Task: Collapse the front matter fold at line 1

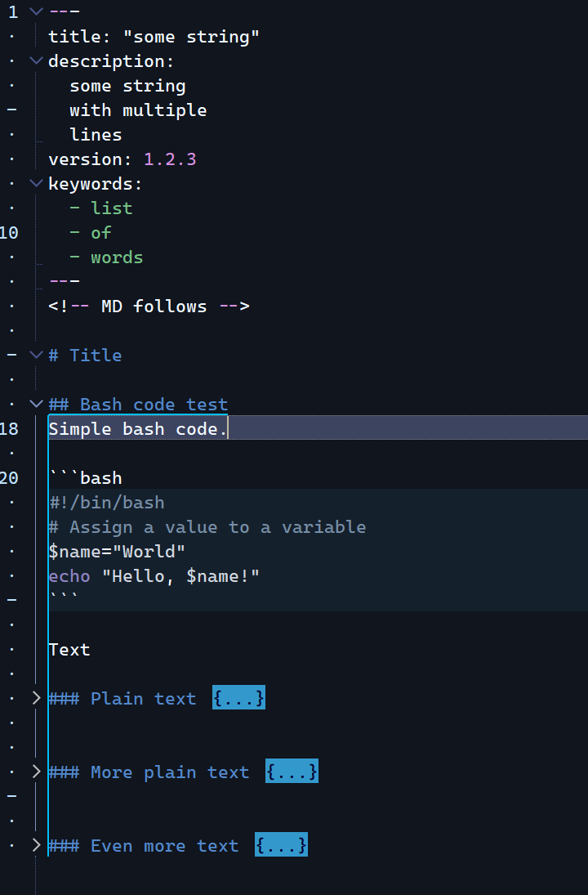Action: click(36, 11)
